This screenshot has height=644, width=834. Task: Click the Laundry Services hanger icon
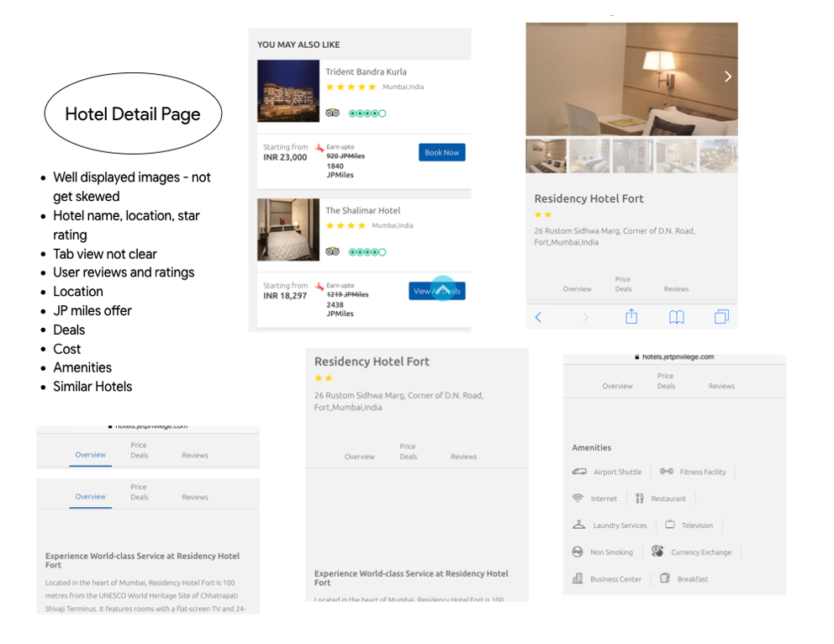(x=578, y=525)
